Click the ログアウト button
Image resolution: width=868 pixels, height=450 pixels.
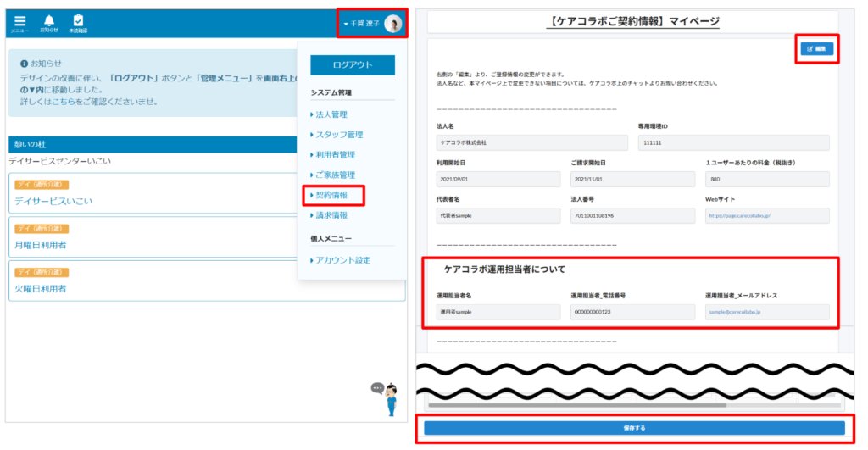pos(353,64)
